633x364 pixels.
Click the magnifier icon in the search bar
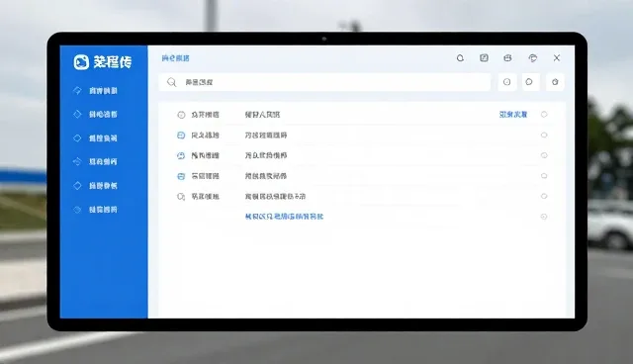(x=171, y=82)
